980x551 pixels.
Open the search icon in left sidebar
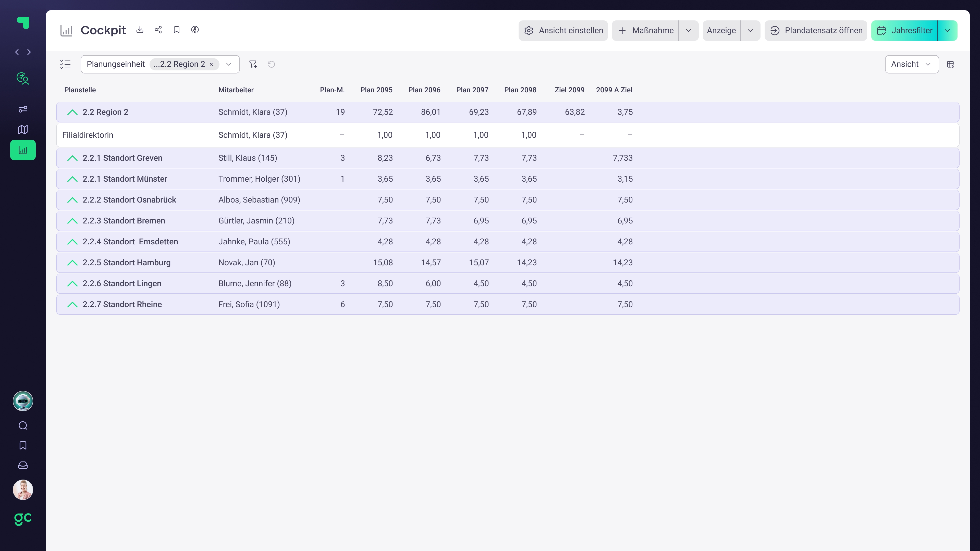pos(23,425)
